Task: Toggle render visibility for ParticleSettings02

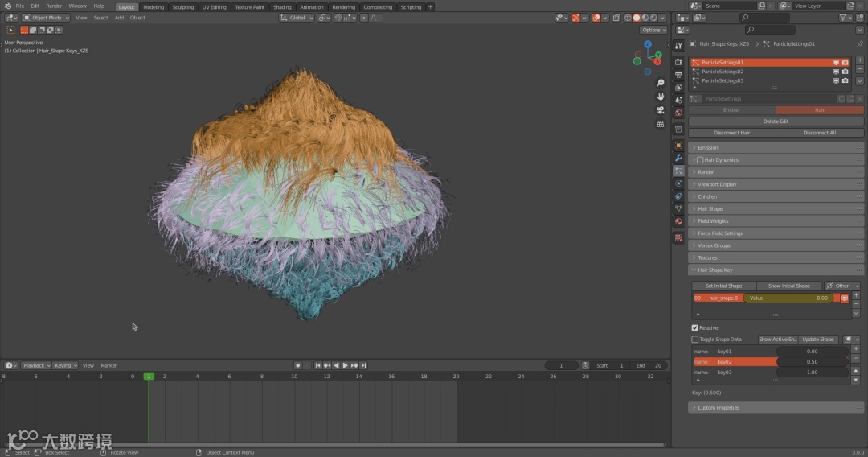Action: coord(845,72)
